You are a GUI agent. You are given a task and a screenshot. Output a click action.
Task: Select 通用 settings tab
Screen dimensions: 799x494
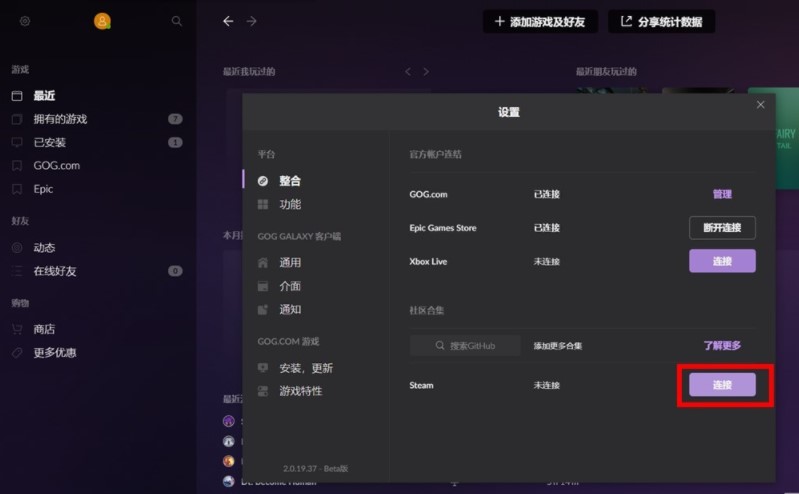pyautogui.click(x=290, y=263)
